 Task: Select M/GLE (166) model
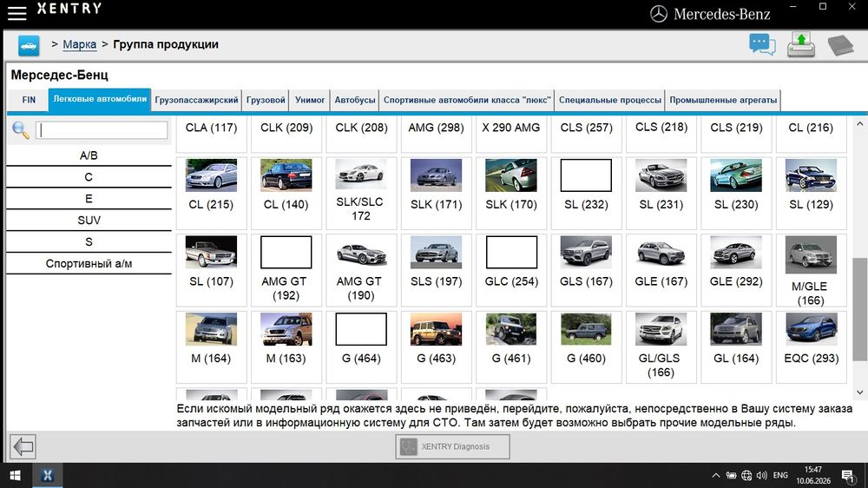(x=811, y=270)
